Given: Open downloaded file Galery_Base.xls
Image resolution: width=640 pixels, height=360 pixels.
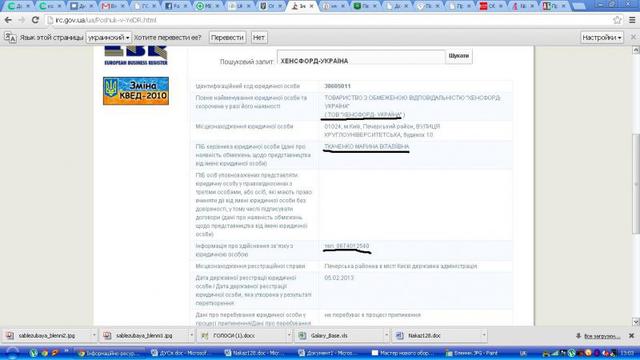Looking at the screenshot, I should (338, 336).
